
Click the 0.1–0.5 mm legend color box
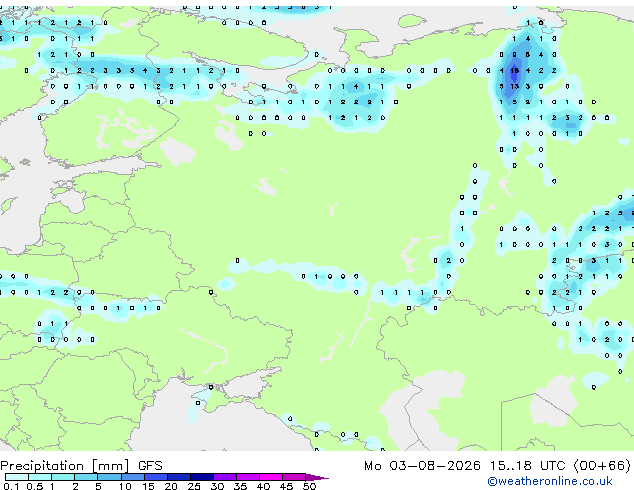coord(17,477)
